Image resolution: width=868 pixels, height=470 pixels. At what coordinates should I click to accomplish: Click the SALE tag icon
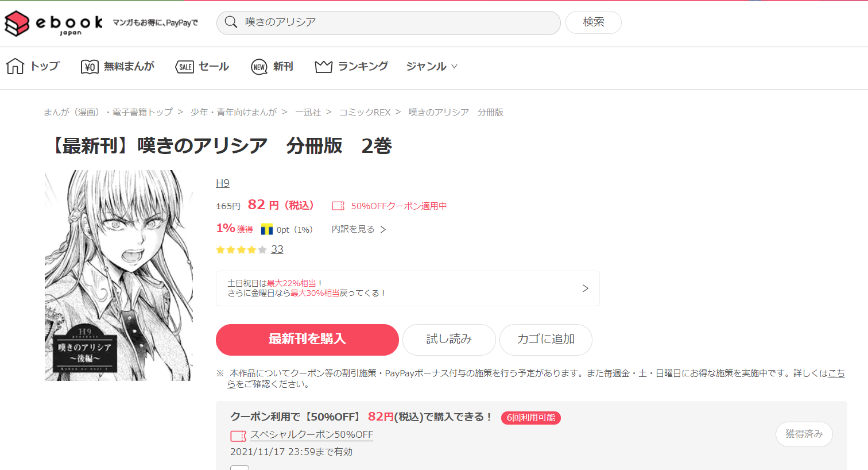[x=185, y=67]
